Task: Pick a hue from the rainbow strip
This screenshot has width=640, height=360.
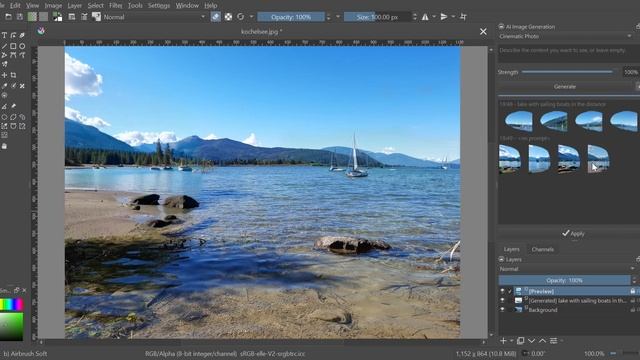Action: (11, 304)
